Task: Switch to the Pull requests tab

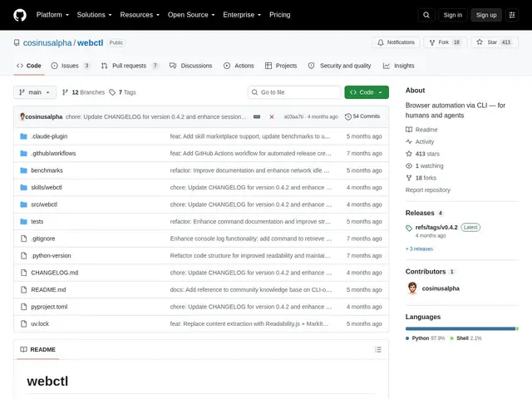Action: coord(130,66)
